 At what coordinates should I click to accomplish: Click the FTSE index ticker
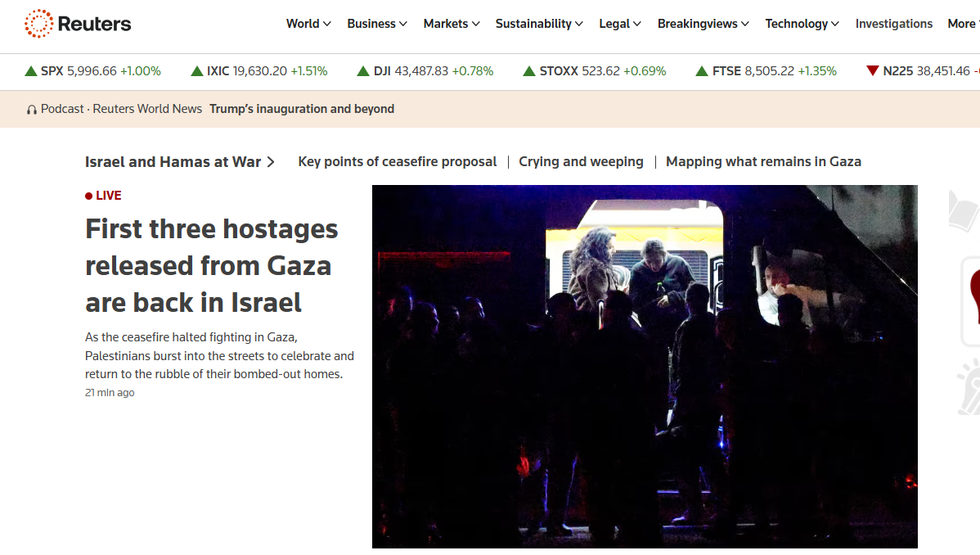pos(766,71)
